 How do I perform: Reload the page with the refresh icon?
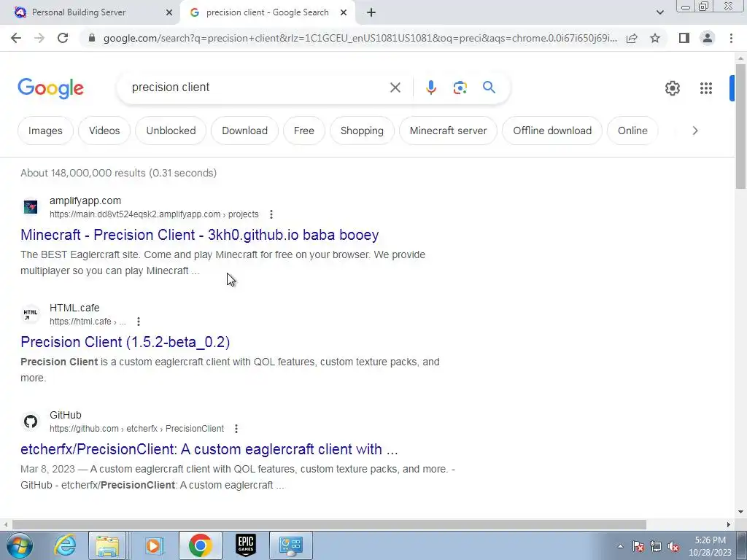click(63, 38)
